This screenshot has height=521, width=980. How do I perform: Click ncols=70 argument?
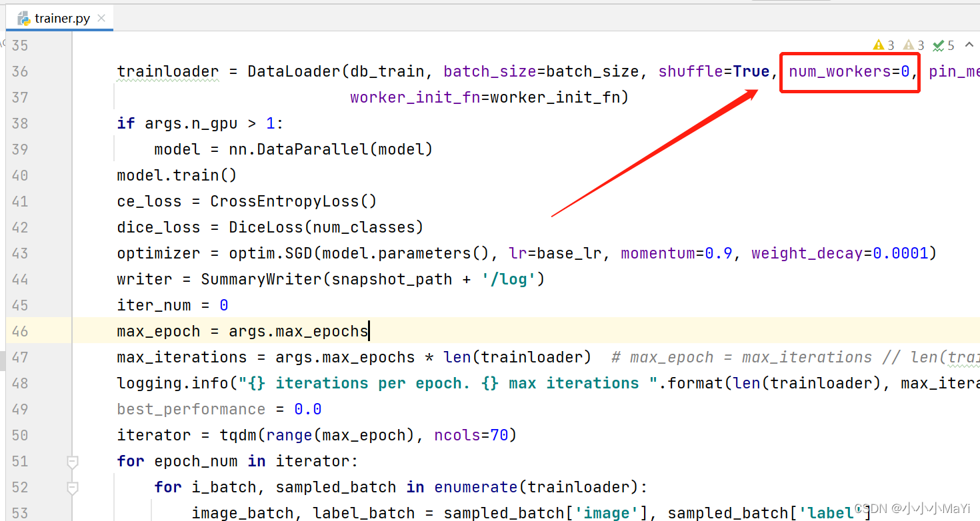[x=471, y=435]
